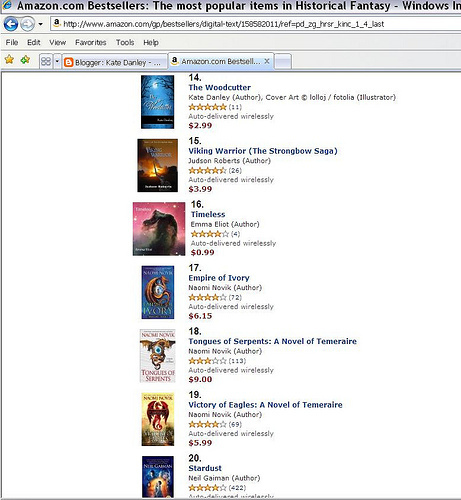Open the Tools menu
Screen dimensions: 461x500
[x=125, y=43]
